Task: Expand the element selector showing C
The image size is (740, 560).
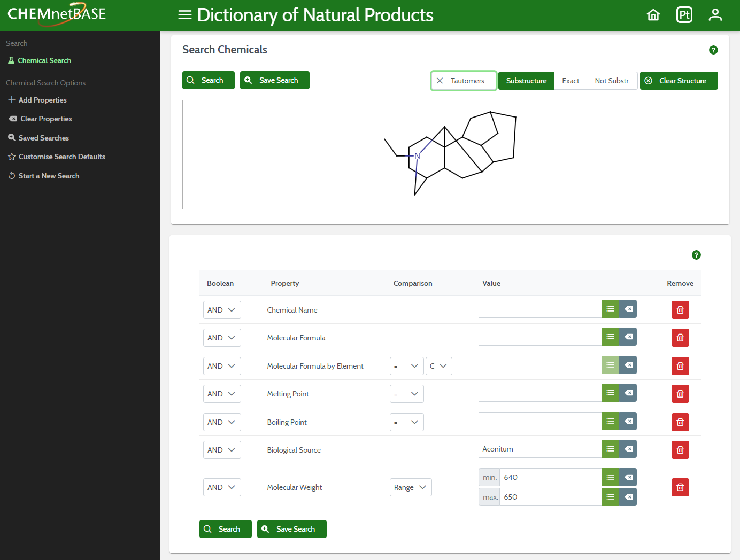Action: [x=439, y=366]
